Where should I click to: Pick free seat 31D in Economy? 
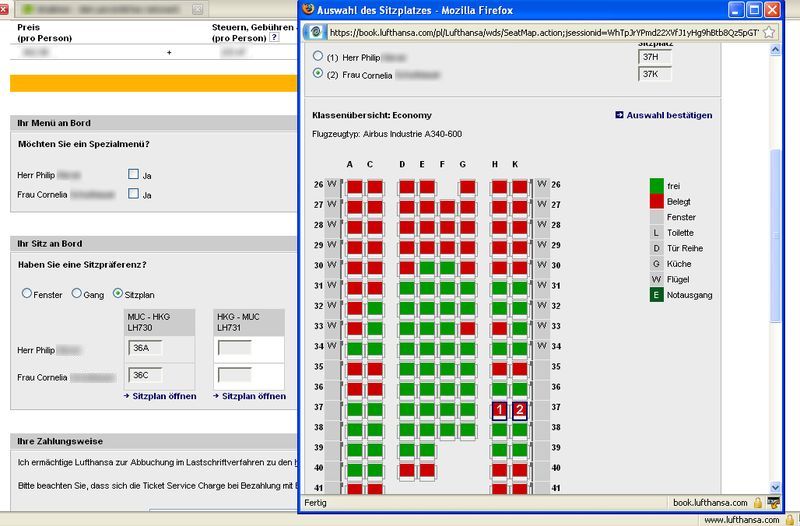click(x=407, y=288)
